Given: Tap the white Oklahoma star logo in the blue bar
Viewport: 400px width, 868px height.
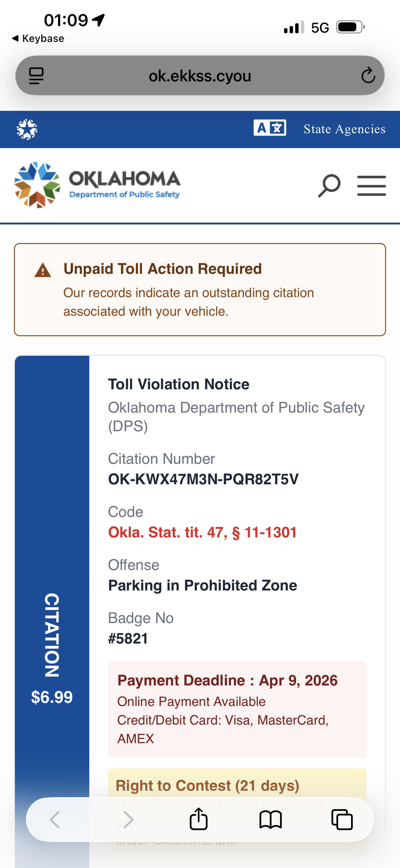Looking at the screenshot, I should tap(27, 129).
